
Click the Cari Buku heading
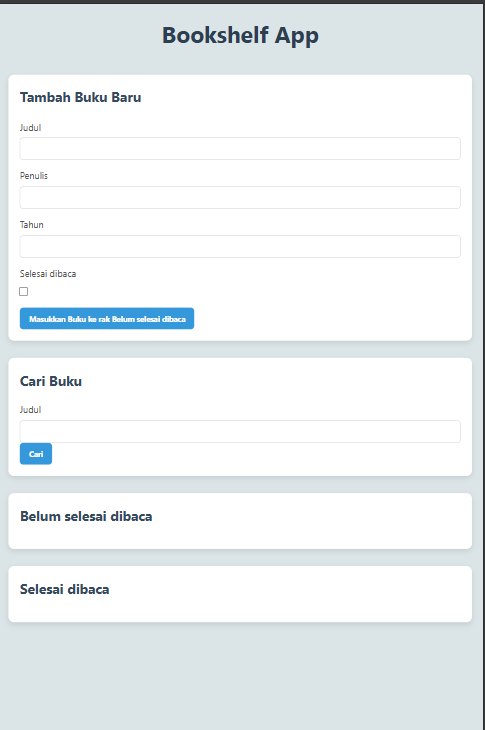click(x=51, y=381)
